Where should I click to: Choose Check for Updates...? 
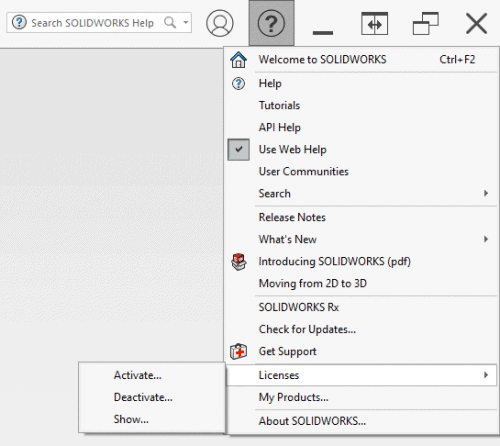click(362, 329)
